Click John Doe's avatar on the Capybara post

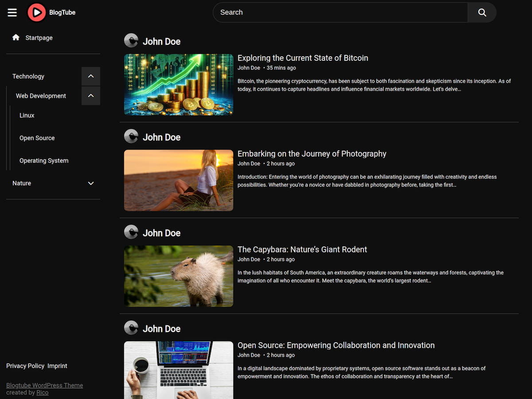click(131, 232)
